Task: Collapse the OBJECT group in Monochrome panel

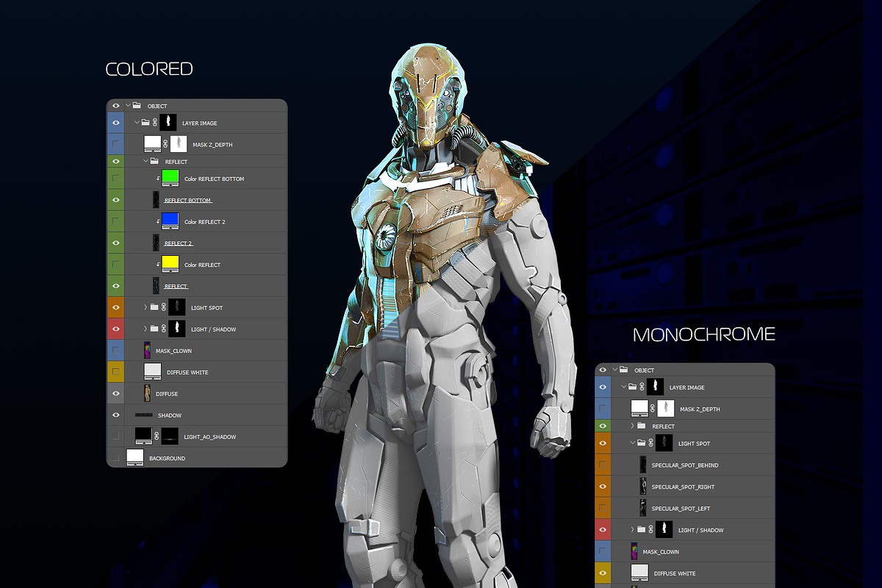Action: 614,370
